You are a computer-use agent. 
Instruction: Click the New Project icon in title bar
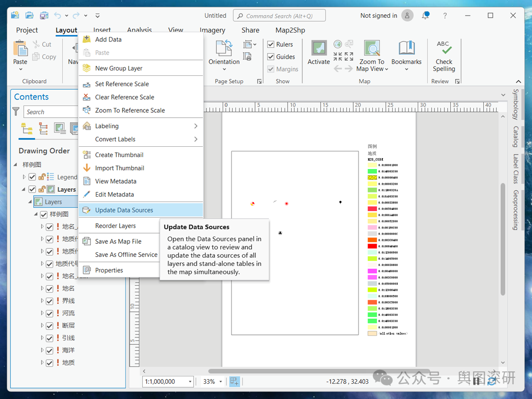point(15,15)
